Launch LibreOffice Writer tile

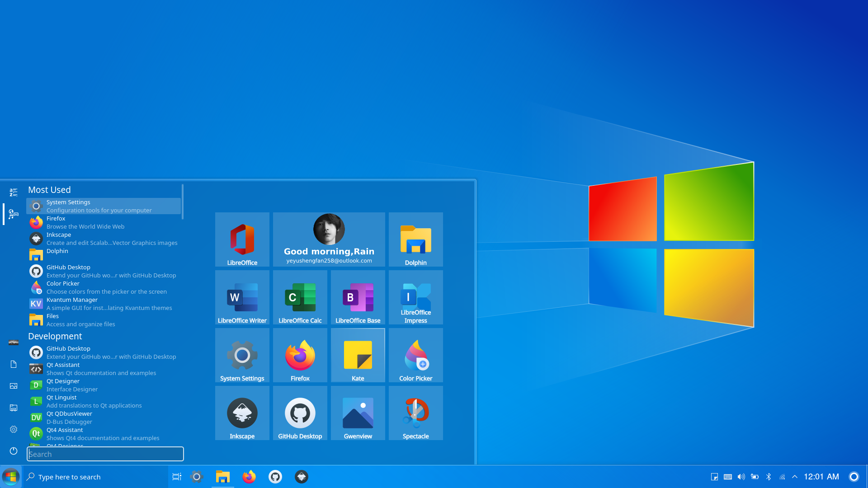point(242,297)
